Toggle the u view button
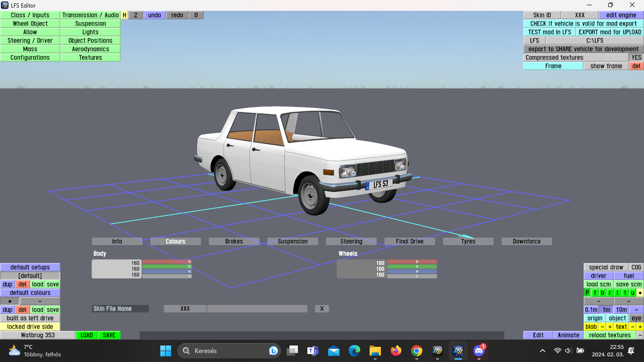This screenshot has height=362, width=644. point(633,293)
